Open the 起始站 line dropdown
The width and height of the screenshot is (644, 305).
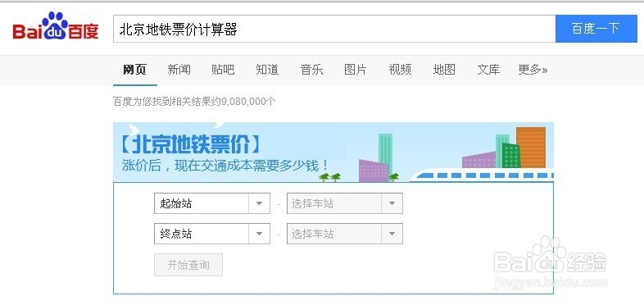212,203
